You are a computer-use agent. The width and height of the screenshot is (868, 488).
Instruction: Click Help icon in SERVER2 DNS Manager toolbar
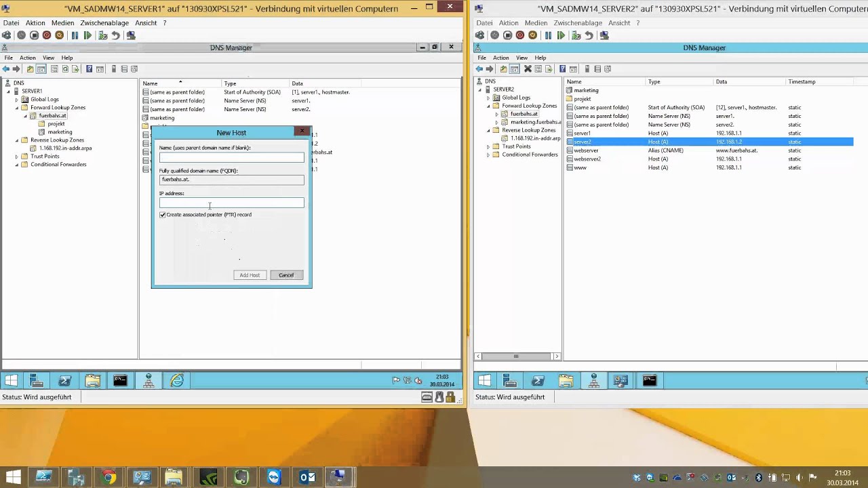pyautogui.click(x=562, y=69)
